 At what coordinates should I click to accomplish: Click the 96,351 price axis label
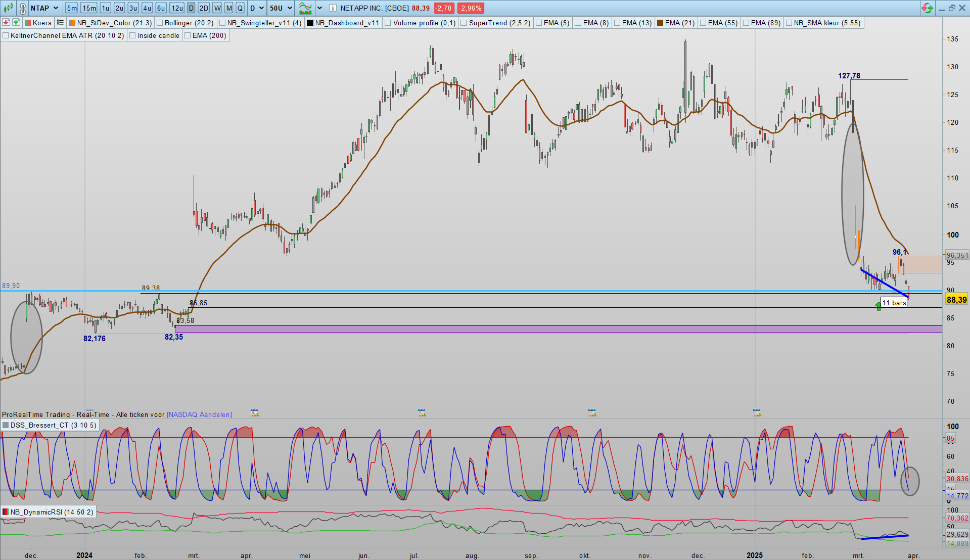coord(957,256)
